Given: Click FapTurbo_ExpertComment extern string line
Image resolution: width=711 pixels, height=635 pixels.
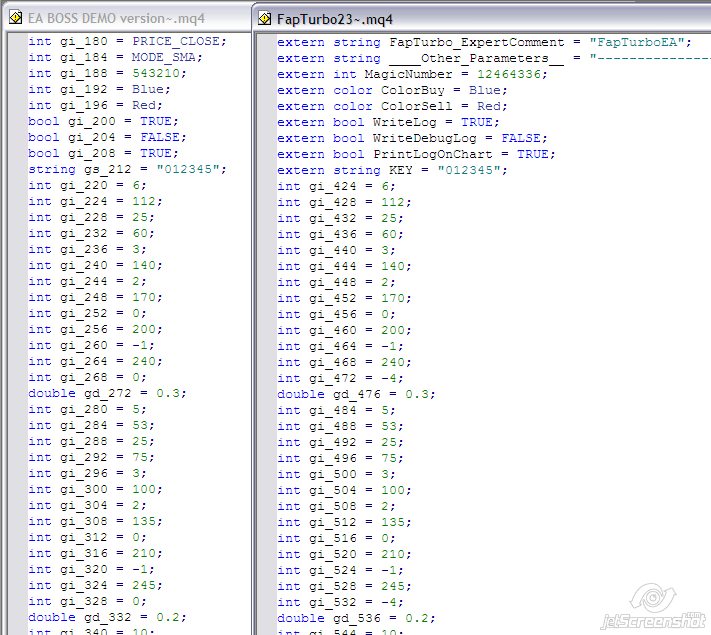Looking at the screenshot, I should coord(484,42).
